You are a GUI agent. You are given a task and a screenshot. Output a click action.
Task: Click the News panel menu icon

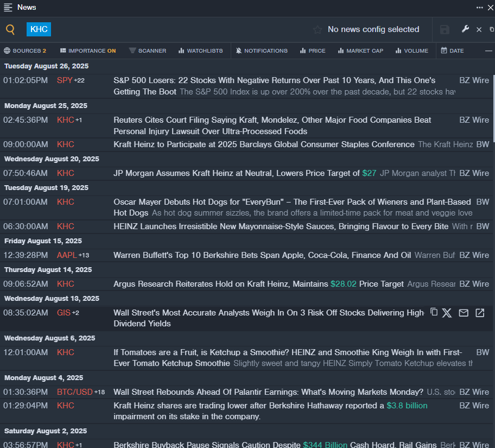[x=8, y=7]
